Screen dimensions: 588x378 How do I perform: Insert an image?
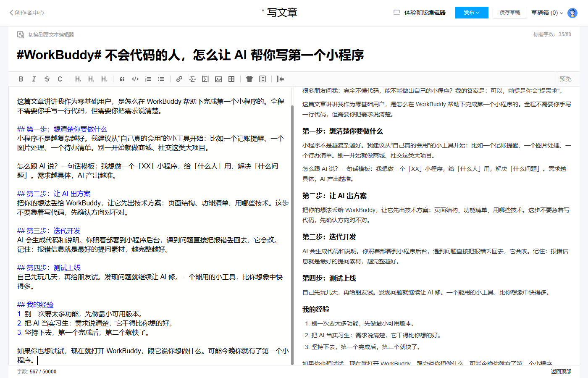(218, 79)
